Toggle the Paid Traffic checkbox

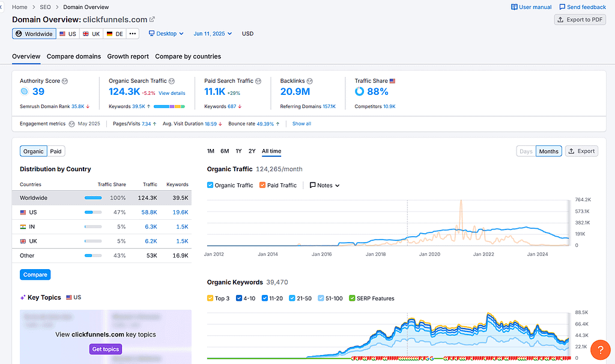[262, 185]
